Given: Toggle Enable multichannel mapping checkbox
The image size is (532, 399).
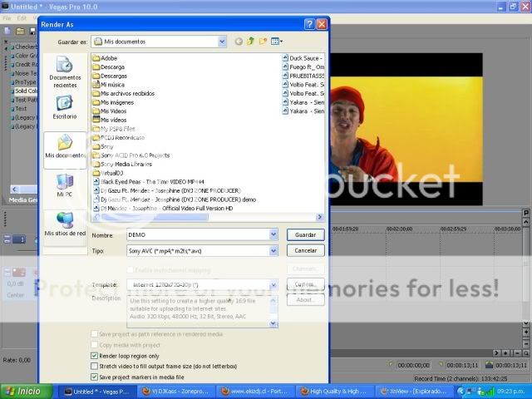Looking at the screenshot, I should [x=130, y=270].
